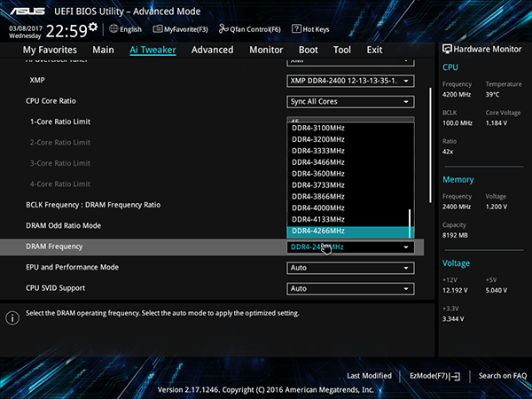Open MyFavorite(F3) list icon
This screenshot has width=532, height=399.
[158, 29]
